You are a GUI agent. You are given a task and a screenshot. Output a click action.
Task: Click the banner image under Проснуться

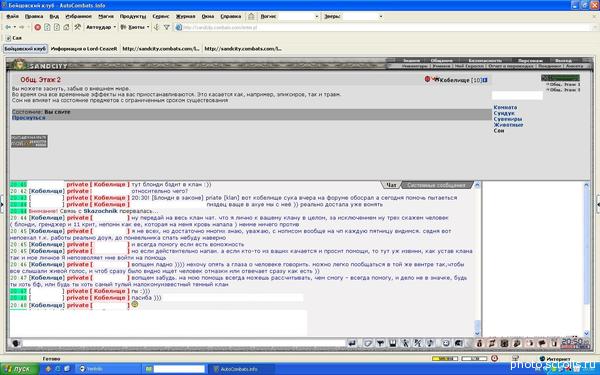point(29,141)
